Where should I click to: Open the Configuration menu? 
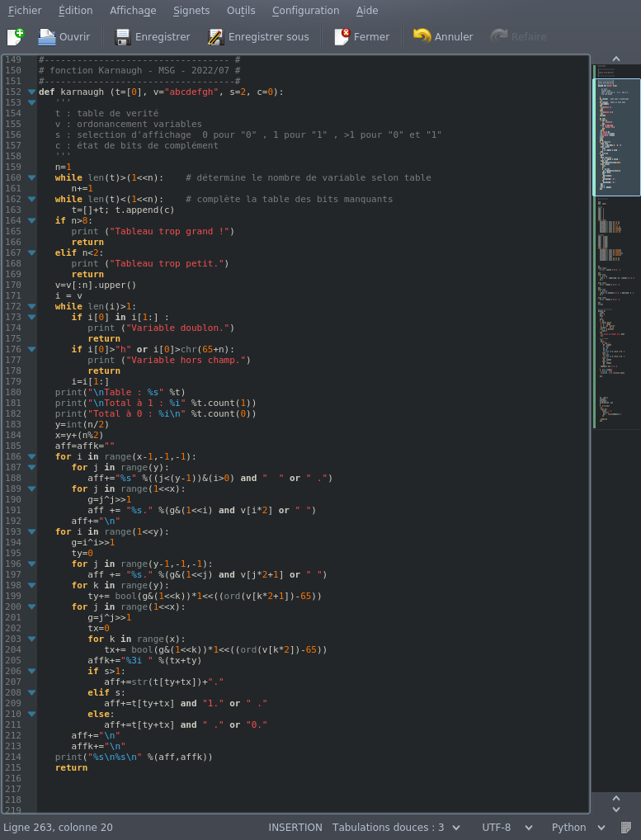click(306, 10)
